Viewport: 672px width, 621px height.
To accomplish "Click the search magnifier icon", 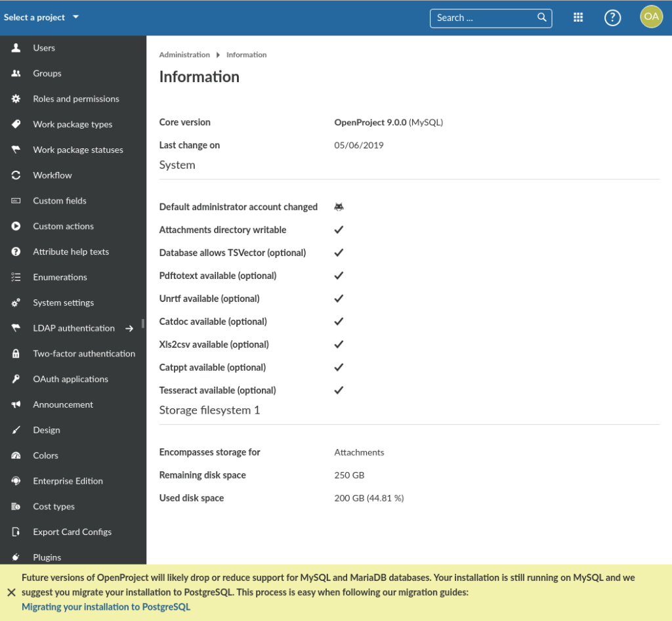I will (541, 18).
